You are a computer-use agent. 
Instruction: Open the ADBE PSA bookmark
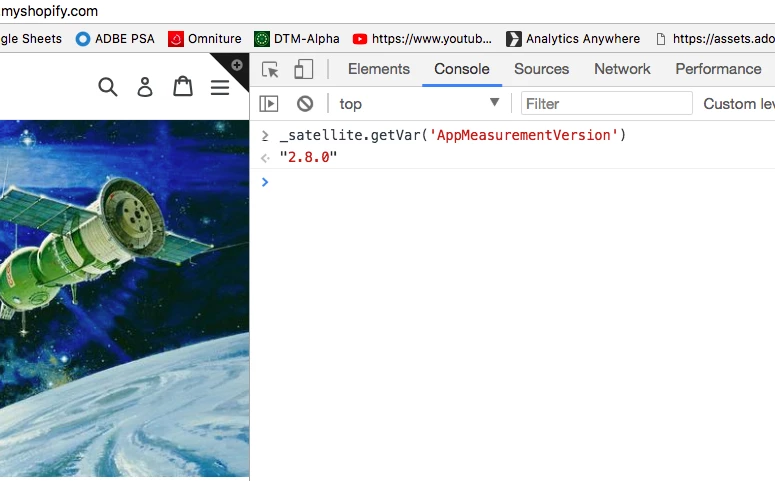[115, 39]
